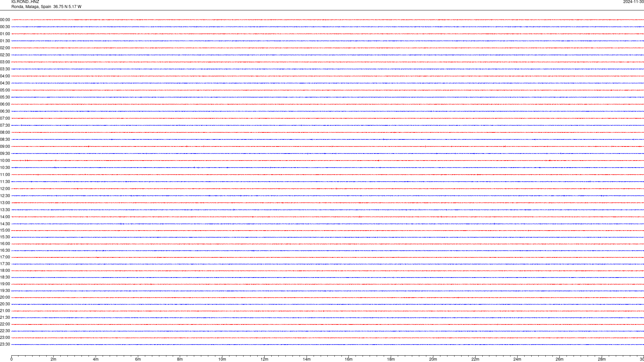644x362 pixels.
Task: Select the 16:30 time row label
Action: pyautogui.click(x=5, y=250)
